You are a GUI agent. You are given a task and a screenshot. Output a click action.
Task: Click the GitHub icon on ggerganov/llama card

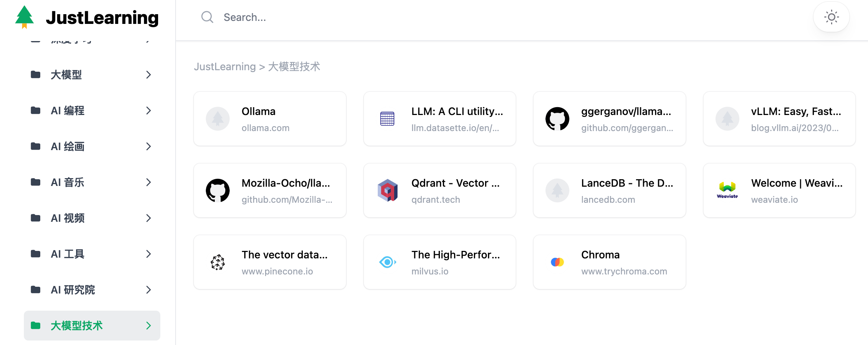coord(557,119)
